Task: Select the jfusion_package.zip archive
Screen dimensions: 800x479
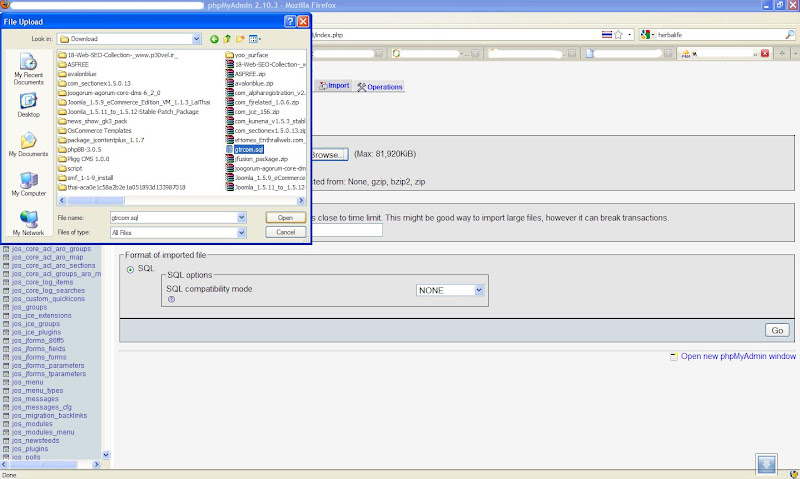Action: click(x=257, y=159)
